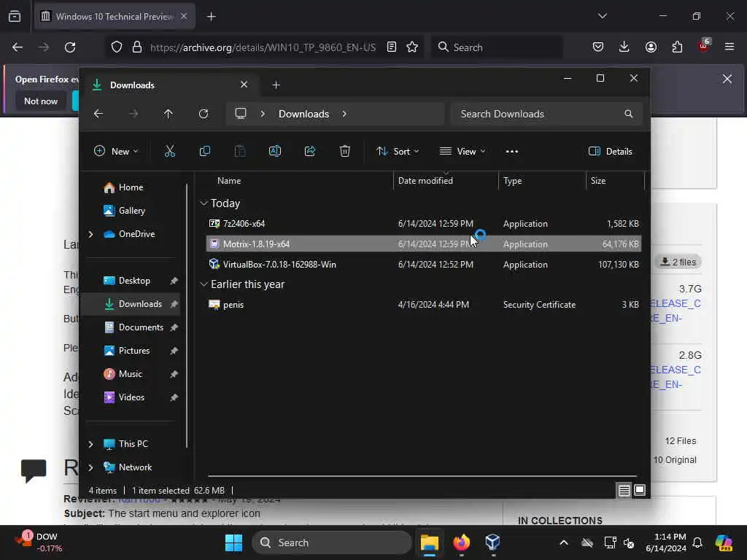This screenshot has width=747, height=560.
Task: Click the Firefox URL address bar
Action: [x=263, y=47]
